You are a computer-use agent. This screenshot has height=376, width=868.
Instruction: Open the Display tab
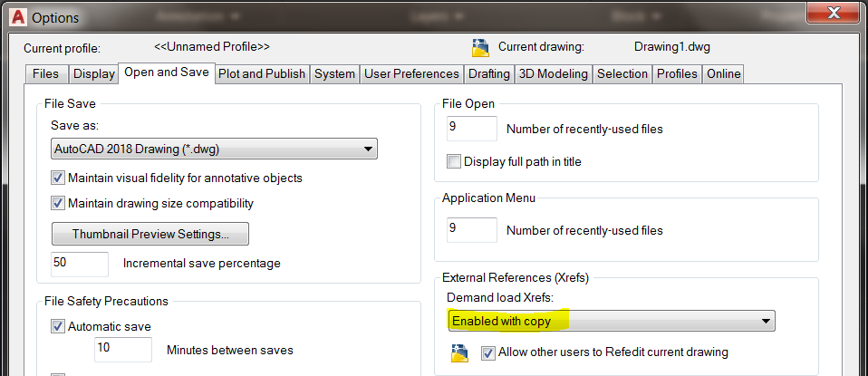point(94,74)
